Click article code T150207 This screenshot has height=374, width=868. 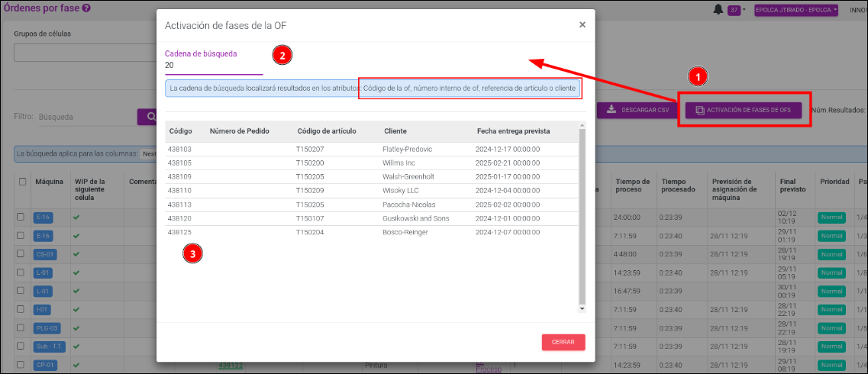coord(310,150)
